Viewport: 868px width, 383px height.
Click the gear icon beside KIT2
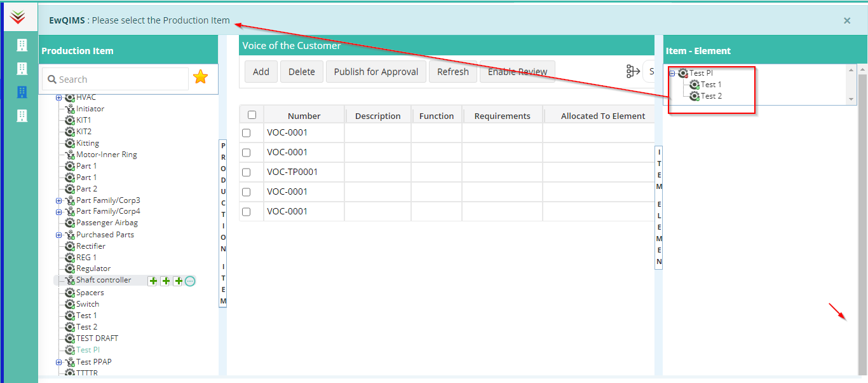coord(70,132)
